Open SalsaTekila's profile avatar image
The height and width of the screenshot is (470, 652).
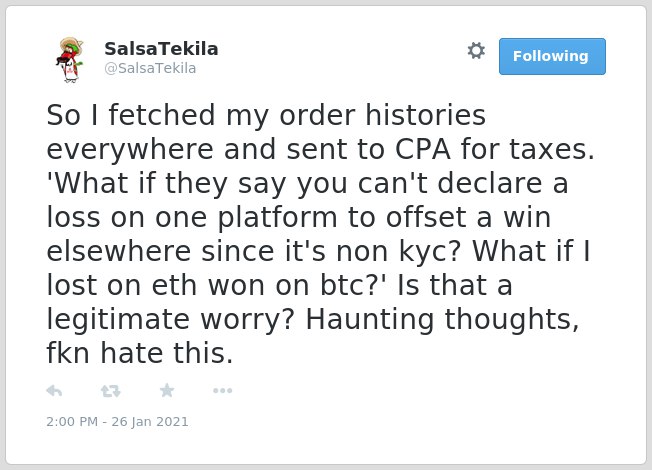point(70,59)
